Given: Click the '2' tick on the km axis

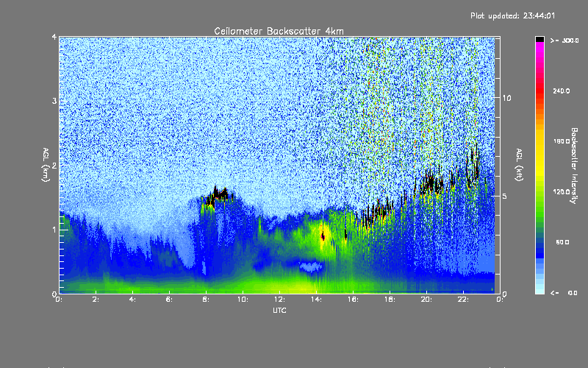Looking at the screenshot, I should pyautogui.click(x=54, y=165).
